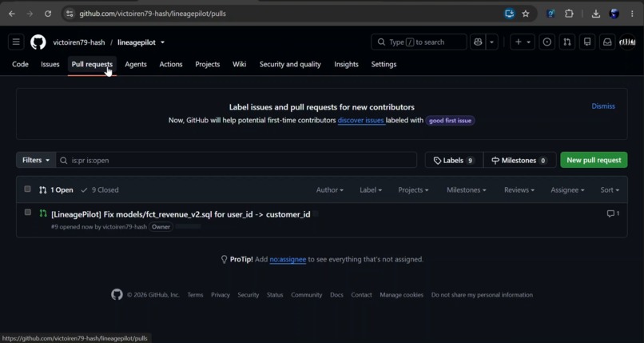The height and width of the screenshot is (343, 644).
Task: Open the create new plus dropdown
Action: pyautogui.click(x=523, y=42)
